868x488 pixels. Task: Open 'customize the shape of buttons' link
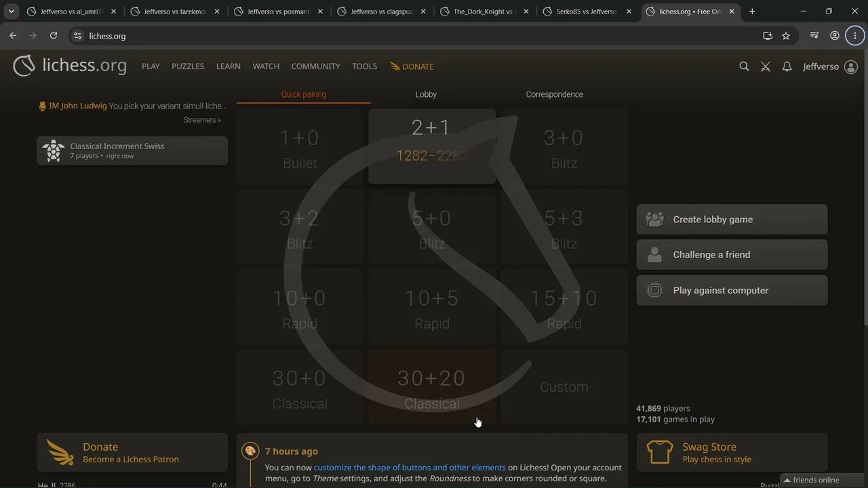[x=410, y=468]
